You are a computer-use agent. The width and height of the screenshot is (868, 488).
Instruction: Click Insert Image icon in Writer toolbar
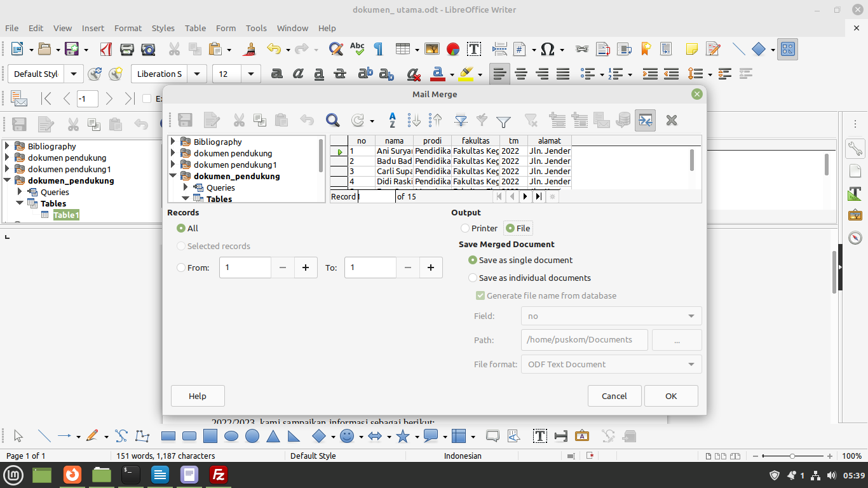pyautogui.click(x=432, y=49)
